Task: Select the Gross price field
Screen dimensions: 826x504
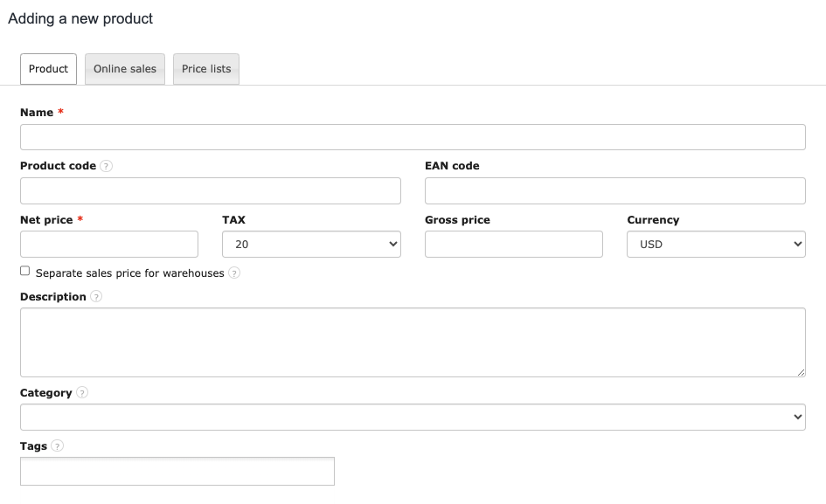Action: [x=514, y=245]
